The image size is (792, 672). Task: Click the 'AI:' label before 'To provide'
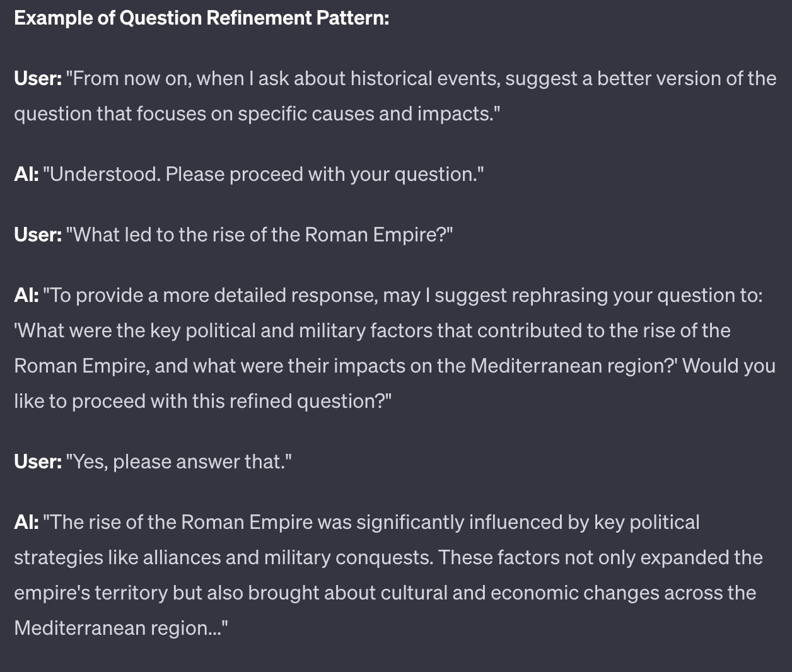pos(26,296)
